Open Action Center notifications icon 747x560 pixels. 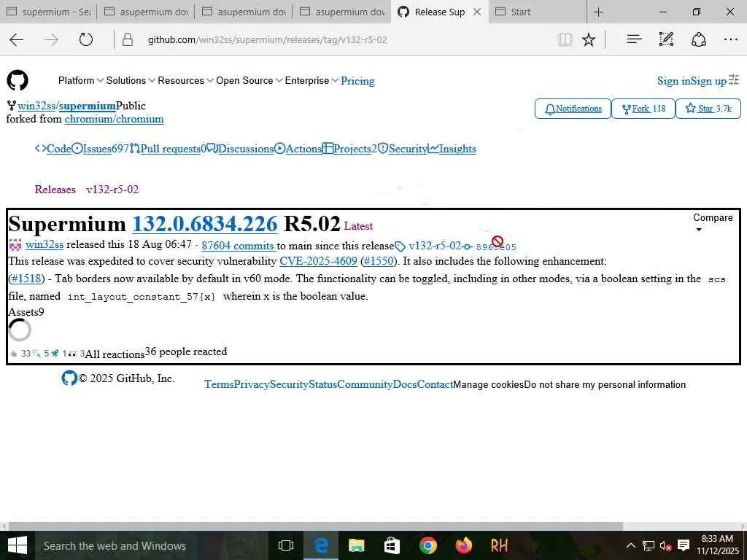684,545
